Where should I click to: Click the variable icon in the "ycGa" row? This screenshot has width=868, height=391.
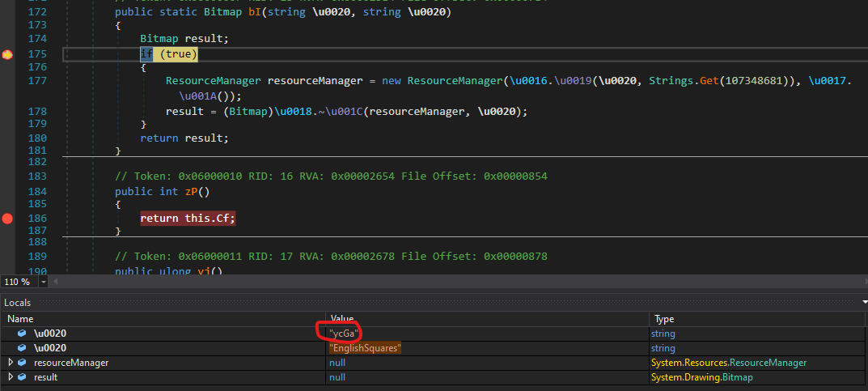click(x=22, y=334)
